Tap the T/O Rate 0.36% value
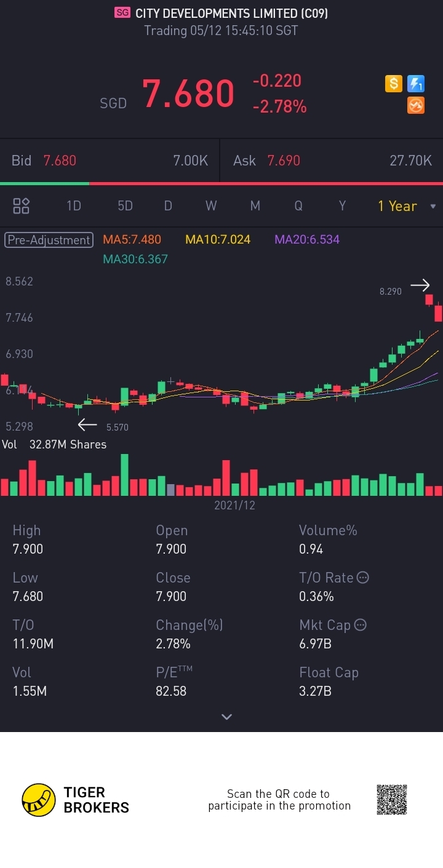 click(x=316, y=596)
